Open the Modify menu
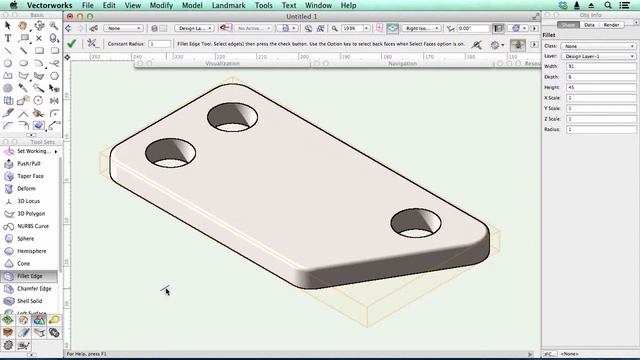The image size is (640, 360). click(x=161, y=5)
